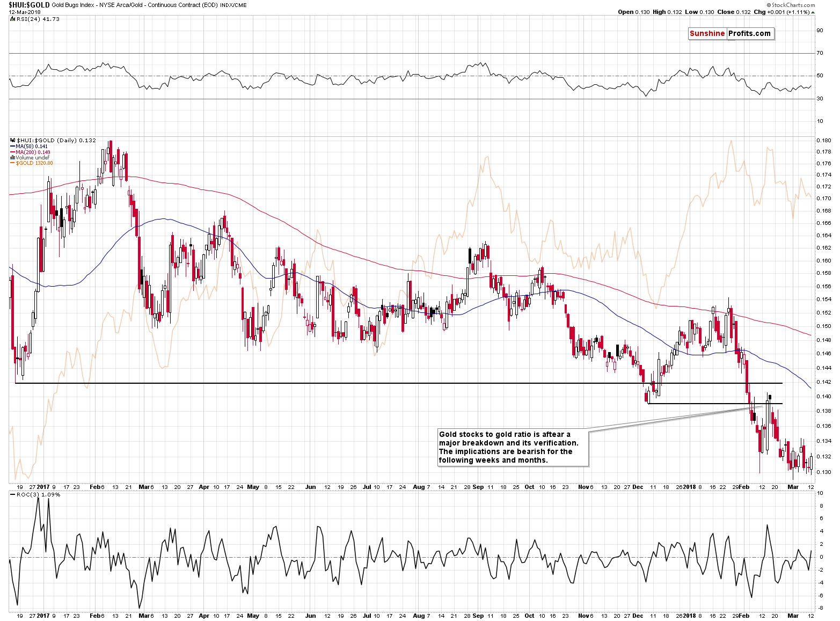Click the 70 level on RSI axis
The height and width of the screenshot is (621, 840).
pyautogui.click(x=820, y=53)
